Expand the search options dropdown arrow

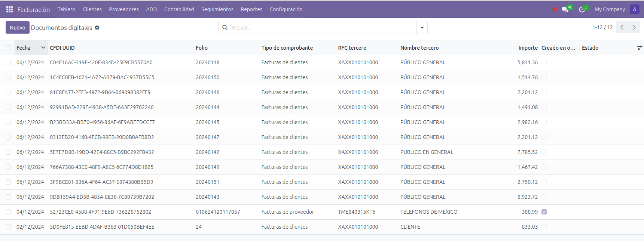422,28
